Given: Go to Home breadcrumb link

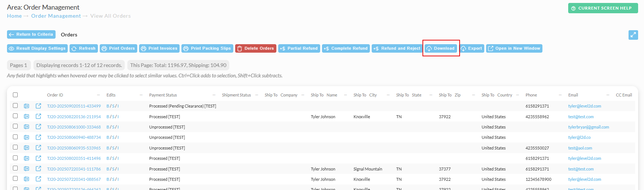Looking at the screenshot, I should click(x=14, y=16).
